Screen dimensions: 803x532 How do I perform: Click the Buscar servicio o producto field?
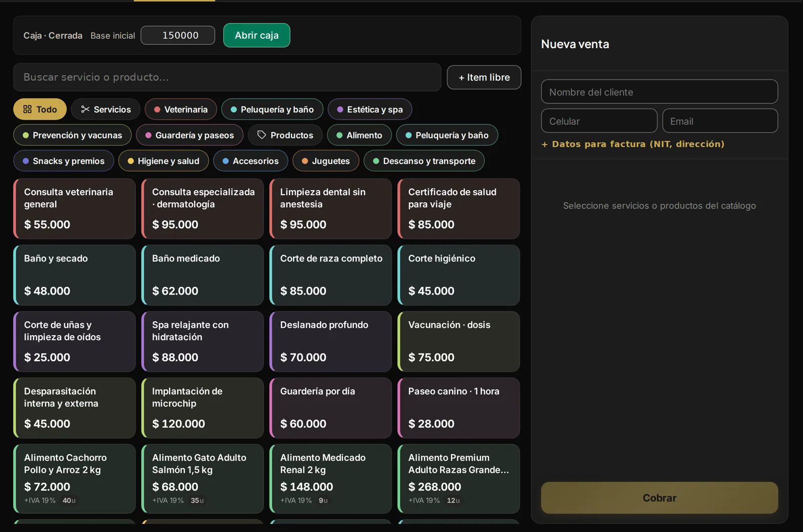227,77
